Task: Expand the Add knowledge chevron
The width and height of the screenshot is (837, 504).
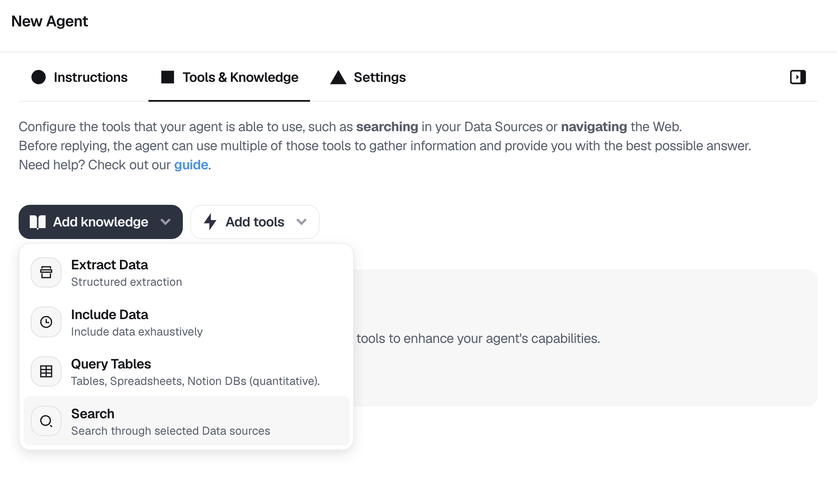Action: tap(165, 222)
